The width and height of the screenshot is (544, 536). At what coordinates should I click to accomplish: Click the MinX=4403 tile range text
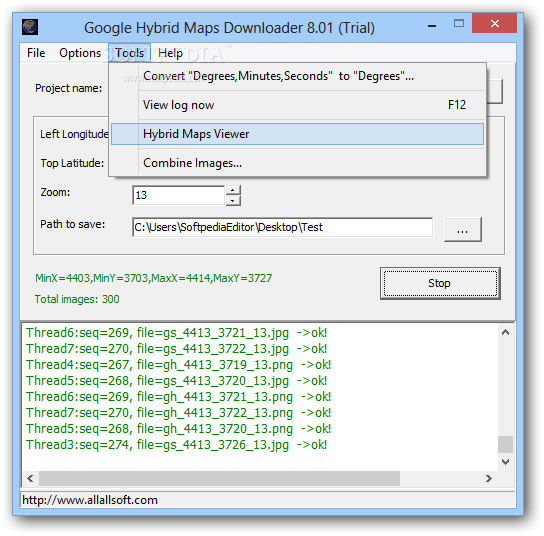[153, 278]
